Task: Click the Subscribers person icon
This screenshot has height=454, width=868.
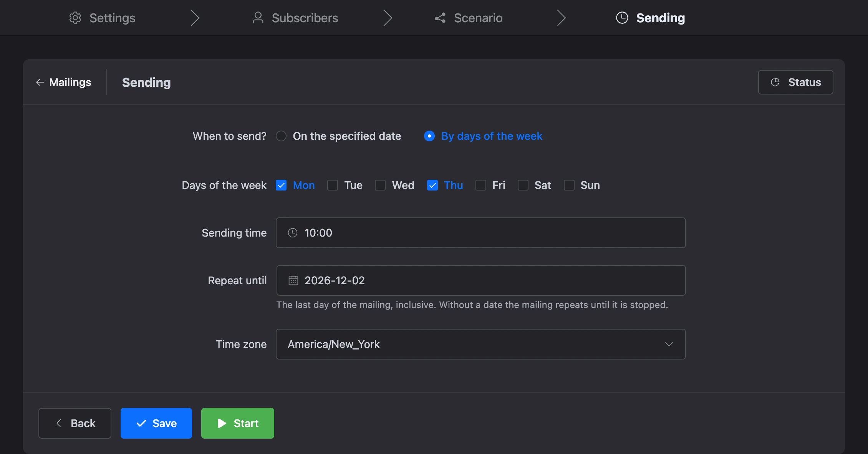Action: 258,18
